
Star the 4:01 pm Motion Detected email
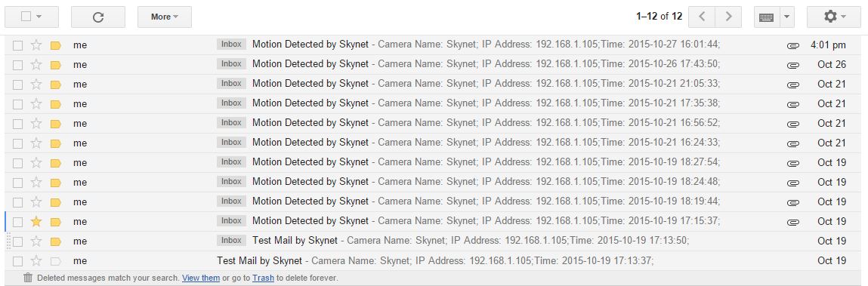point(36,45)
